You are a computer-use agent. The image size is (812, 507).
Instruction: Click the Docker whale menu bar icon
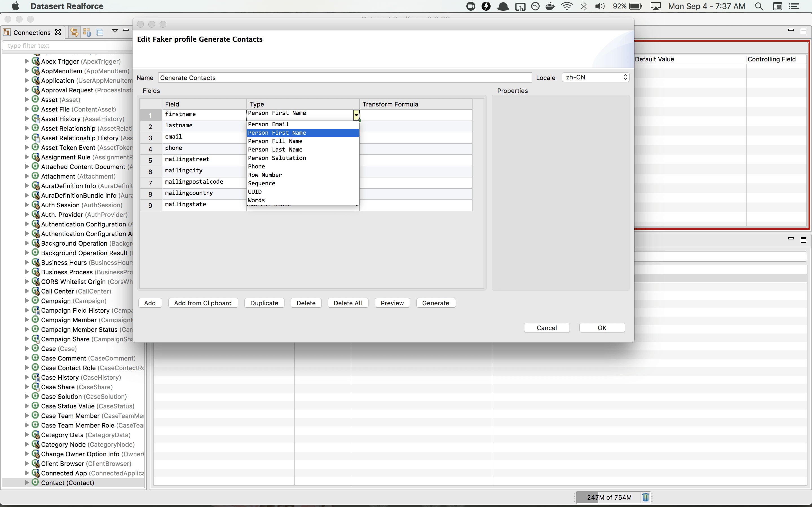tap(550, 6)
